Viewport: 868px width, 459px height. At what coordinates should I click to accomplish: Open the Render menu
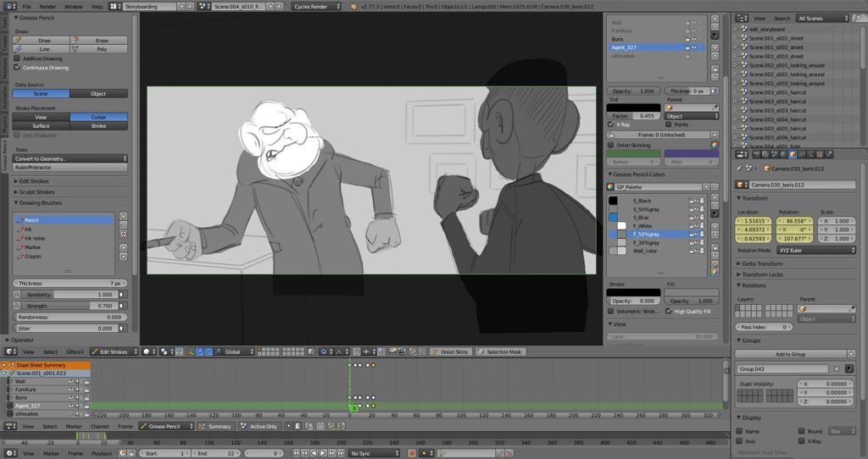(49, 6)
